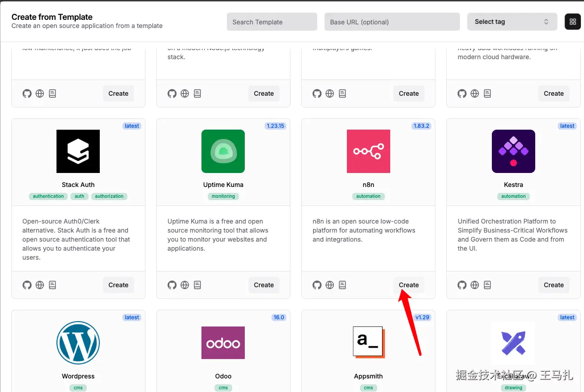
Task: Select the 'authentication' tag on Stack Auth
Action: (48, 196)
